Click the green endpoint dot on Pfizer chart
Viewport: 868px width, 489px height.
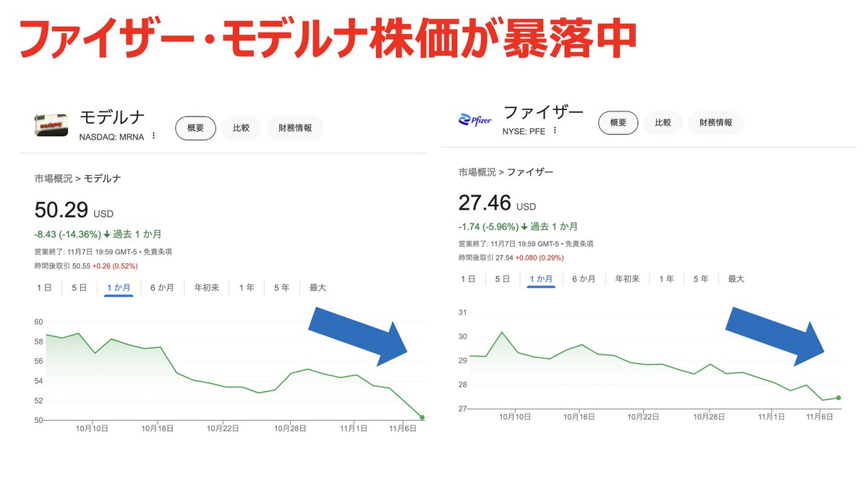838,397
